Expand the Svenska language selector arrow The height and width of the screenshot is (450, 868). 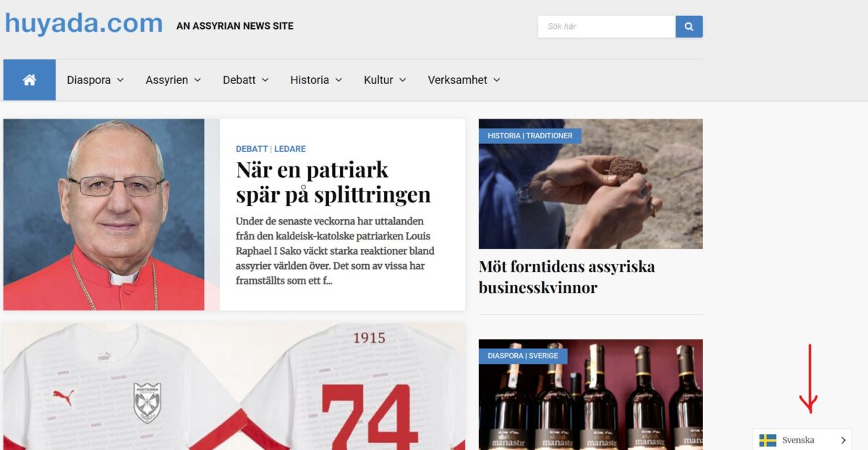pyautogui.click(x=843, y=440)
